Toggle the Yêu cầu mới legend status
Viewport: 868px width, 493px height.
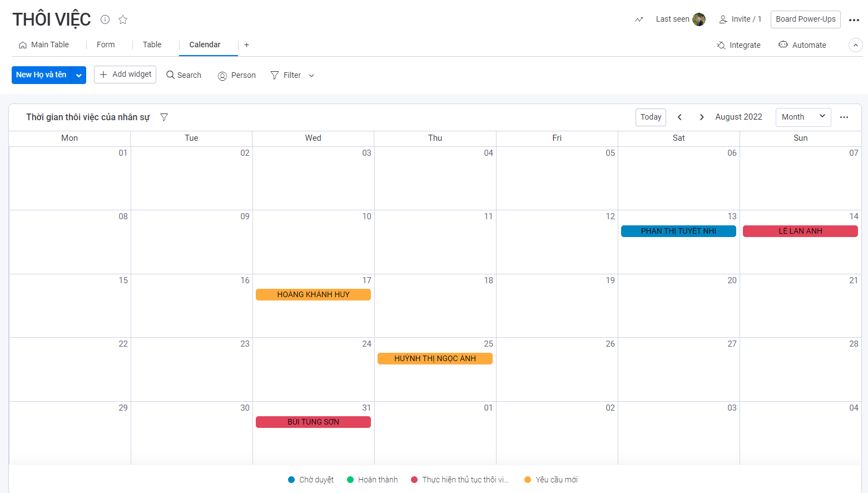point(550,480)
